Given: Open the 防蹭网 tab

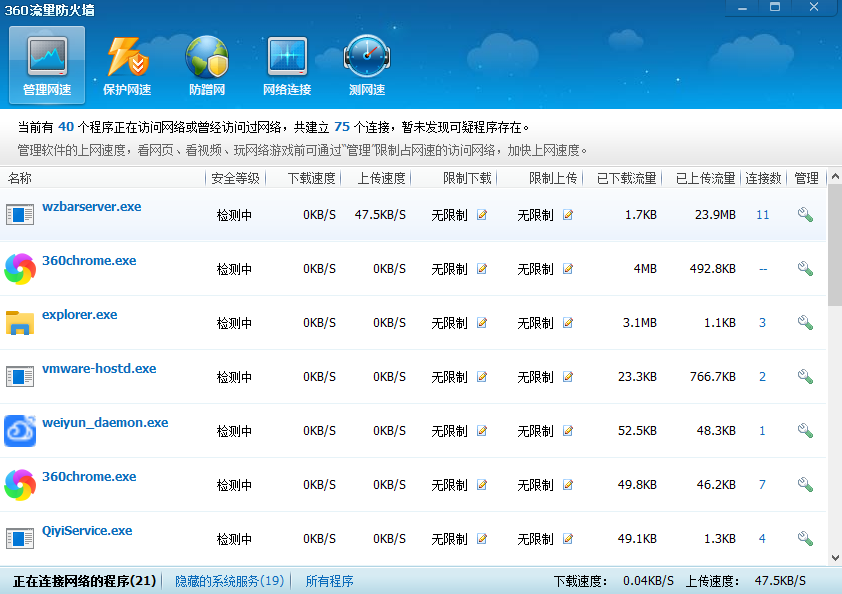Looking at the screenshot, I should 207,65.
